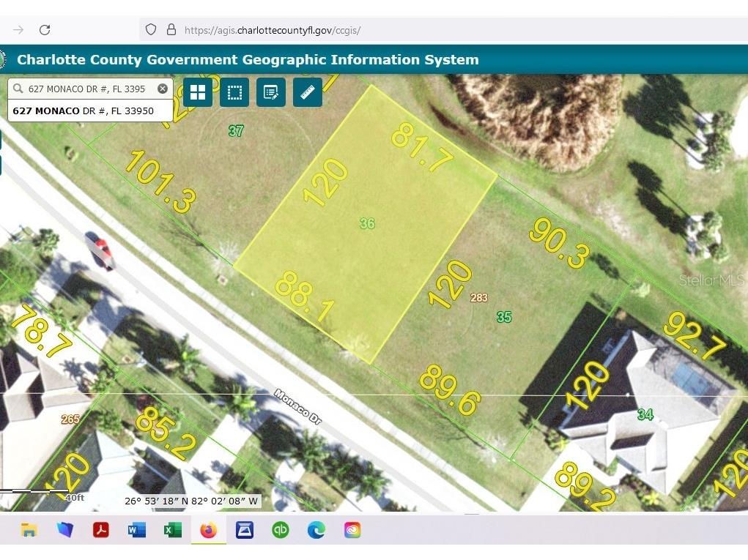Open QuickBooks from the taskbar

click(x=280, y=529)
